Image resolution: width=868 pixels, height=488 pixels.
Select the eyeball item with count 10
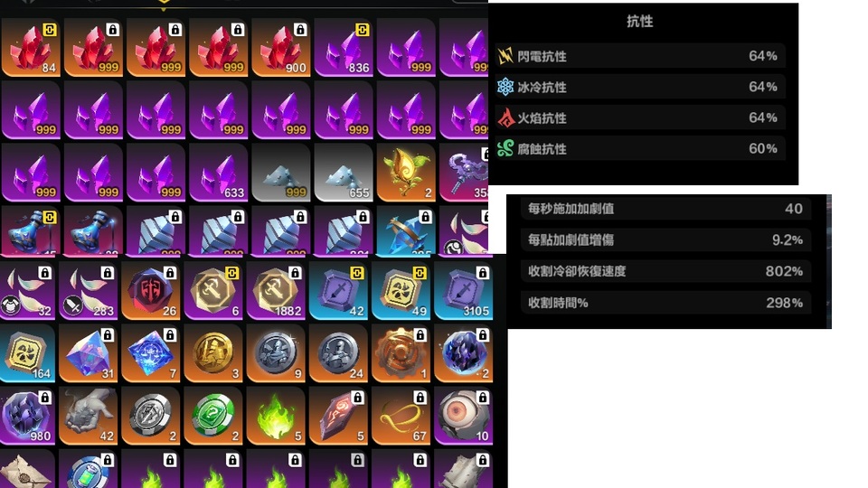click(x=463, y=416)
